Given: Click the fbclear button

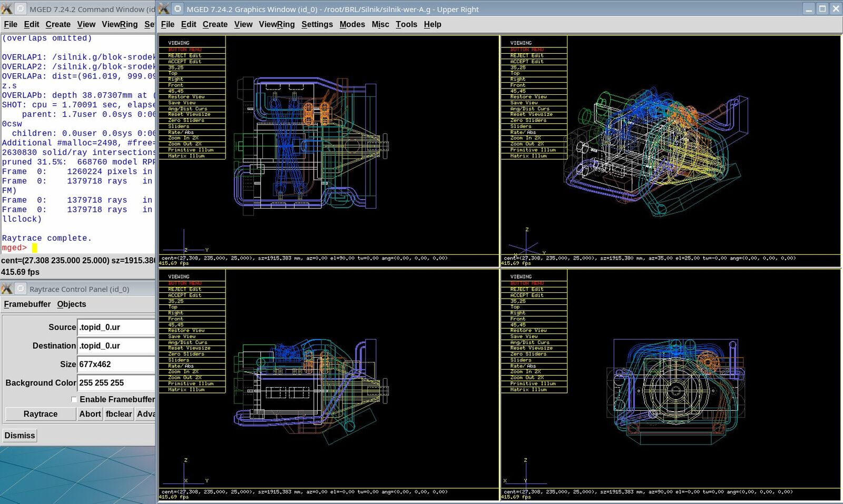Looking at the screenshot, I should pos(119,414).
